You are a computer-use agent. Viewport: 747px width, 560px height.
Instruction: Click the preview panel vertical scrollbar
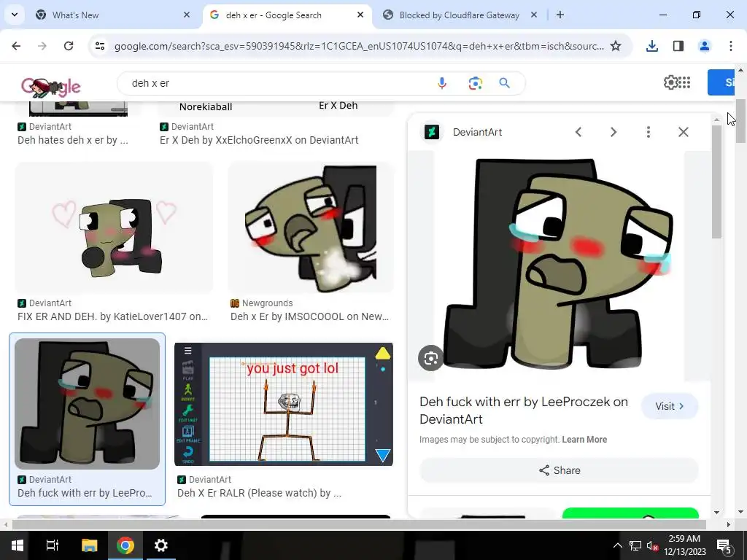[717, 181]
